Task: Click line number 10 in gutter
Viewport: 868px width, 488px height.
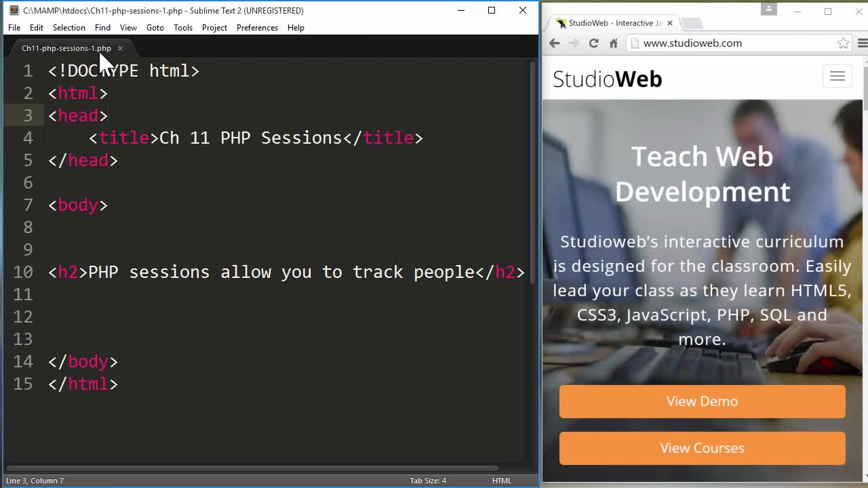Action: tap(23, 272)
